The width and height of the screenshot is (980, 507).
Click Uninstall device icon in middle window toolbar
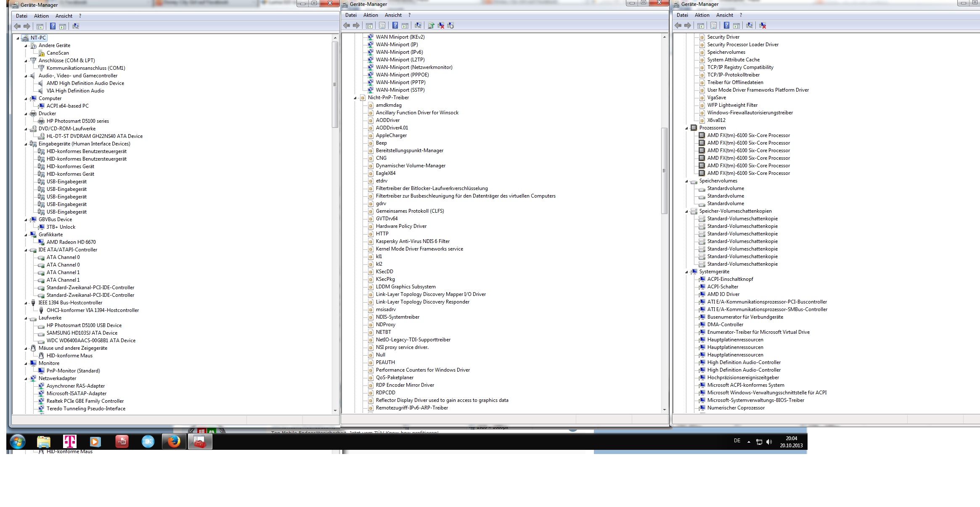[441, 25]
